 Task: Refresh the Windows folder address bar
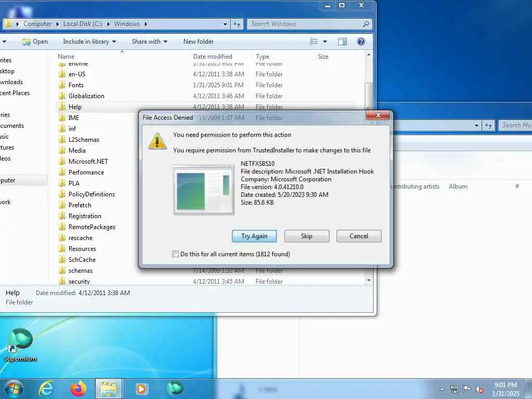(237, 24)
